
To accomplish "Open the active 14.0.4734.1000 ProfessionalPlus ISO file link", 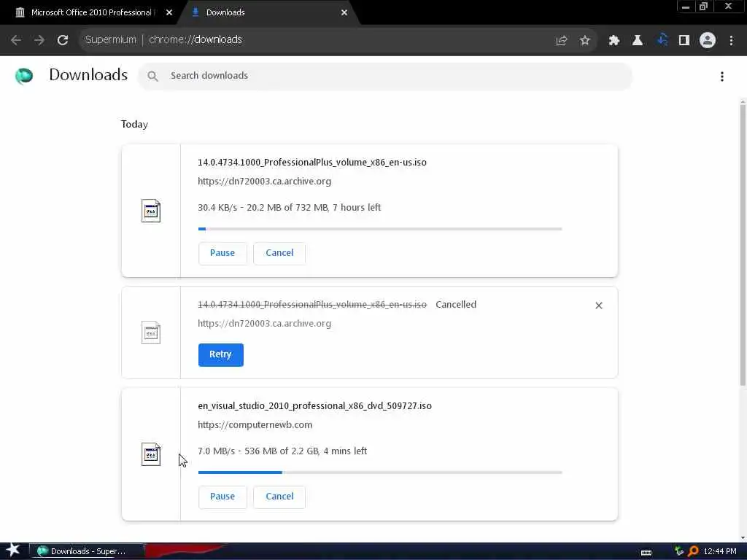I will [312, 163].
